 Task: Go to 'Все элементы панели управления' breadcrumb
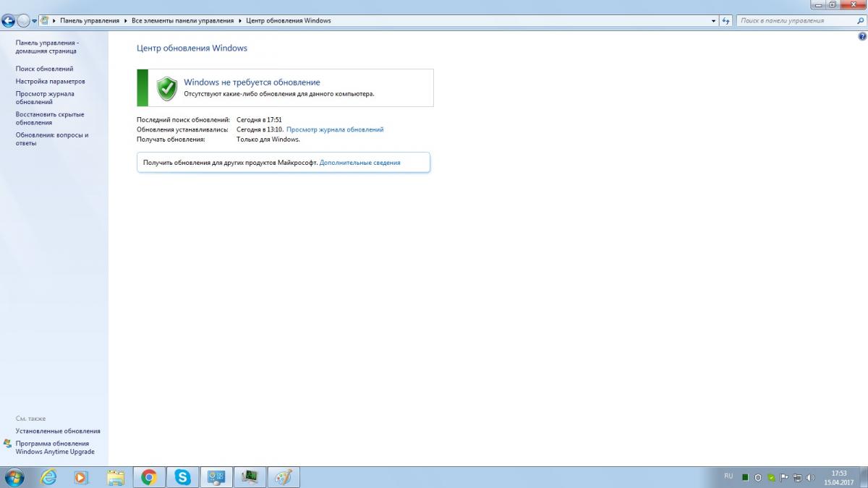click(x=184, y=21)
